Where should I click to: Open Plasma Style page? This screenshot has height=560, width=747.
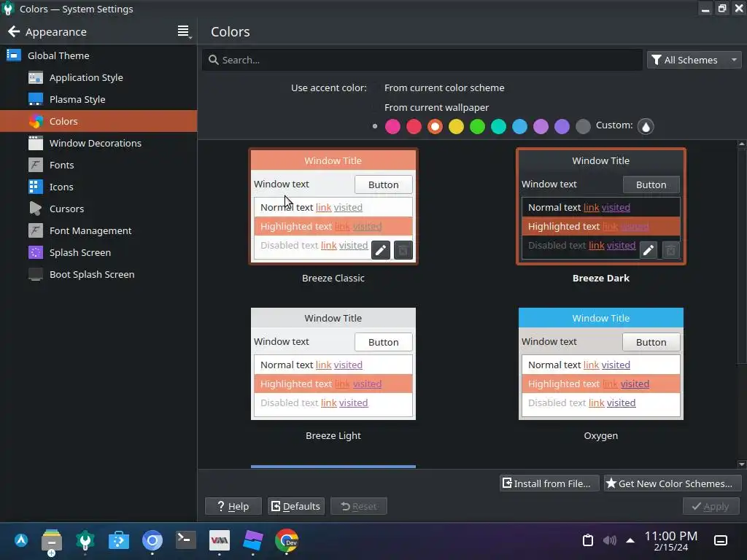click(x=98, y=99)
